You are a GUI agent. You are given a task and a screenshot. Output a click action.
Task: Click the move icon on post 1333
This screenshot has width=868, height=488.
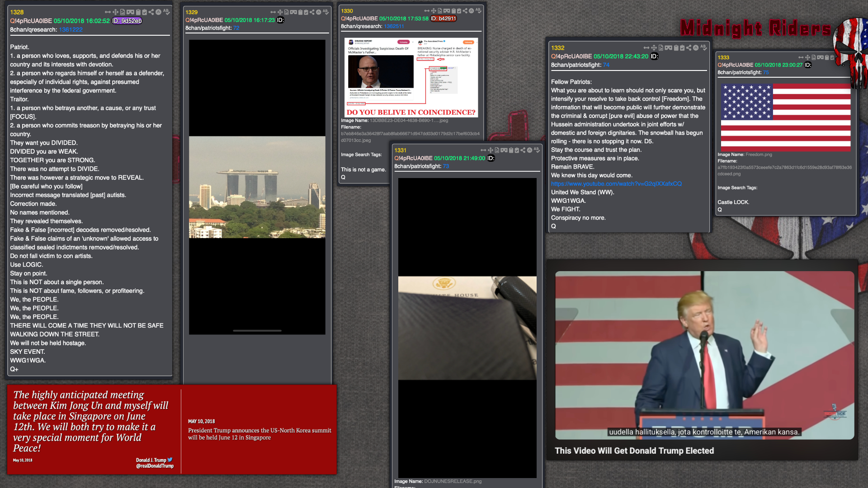coord(807,57)
